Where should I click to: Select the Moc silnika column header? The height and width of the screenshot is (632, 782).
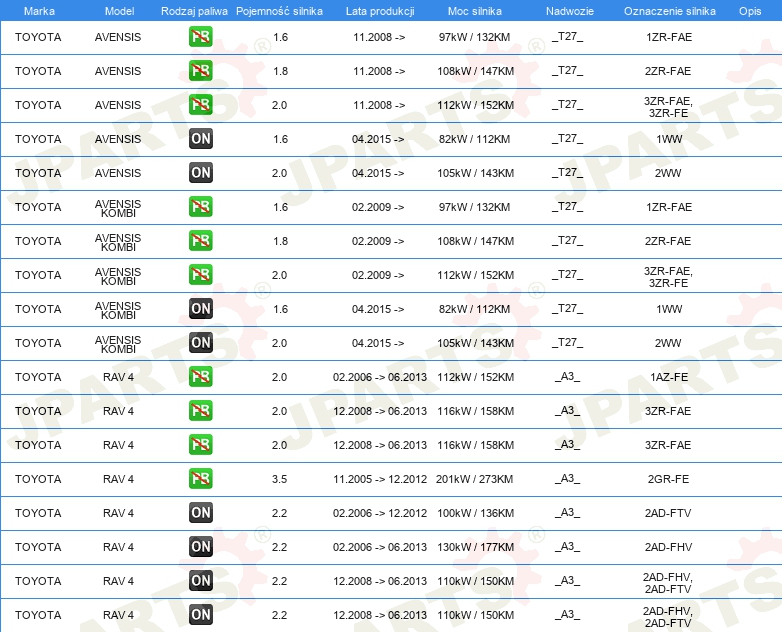[x=475, y=11]
